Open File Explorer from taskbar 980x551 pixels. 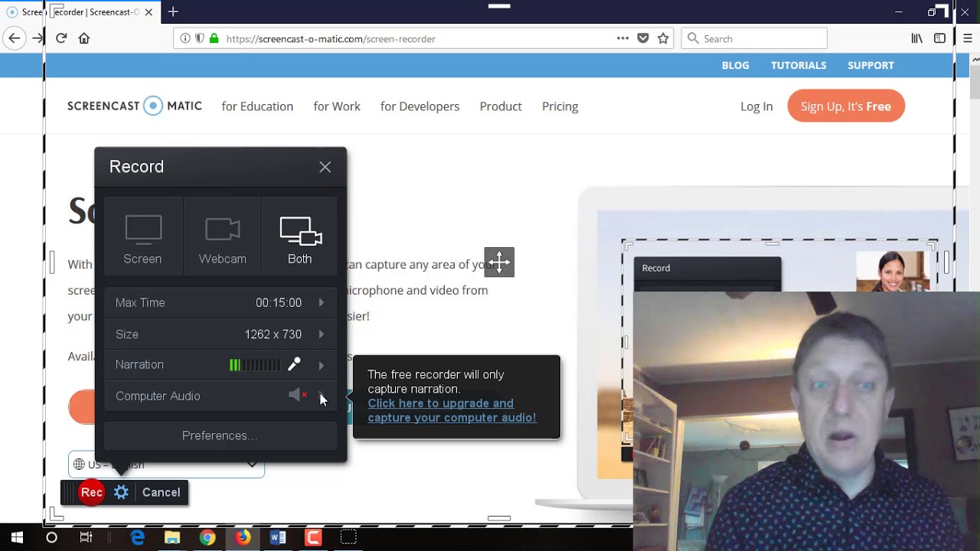point(172,538)
